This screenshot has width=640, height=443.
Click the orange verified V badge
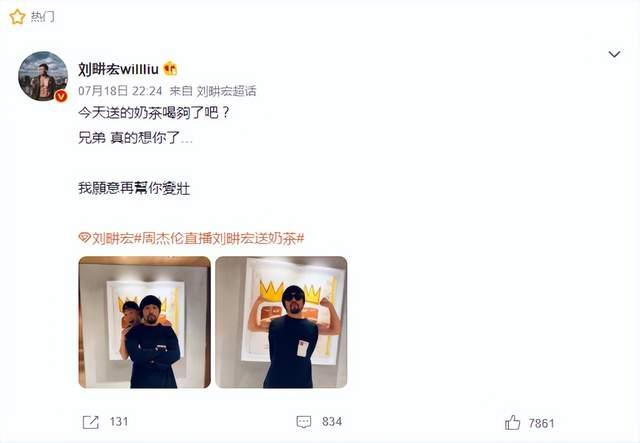coord(61,96)
